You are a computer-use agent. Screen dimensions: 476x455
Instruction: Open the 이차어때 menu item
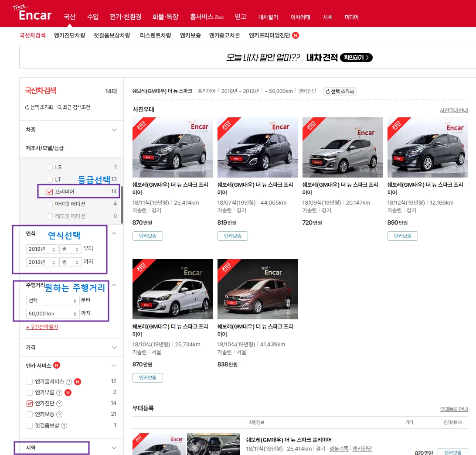(x=300, y=17)
